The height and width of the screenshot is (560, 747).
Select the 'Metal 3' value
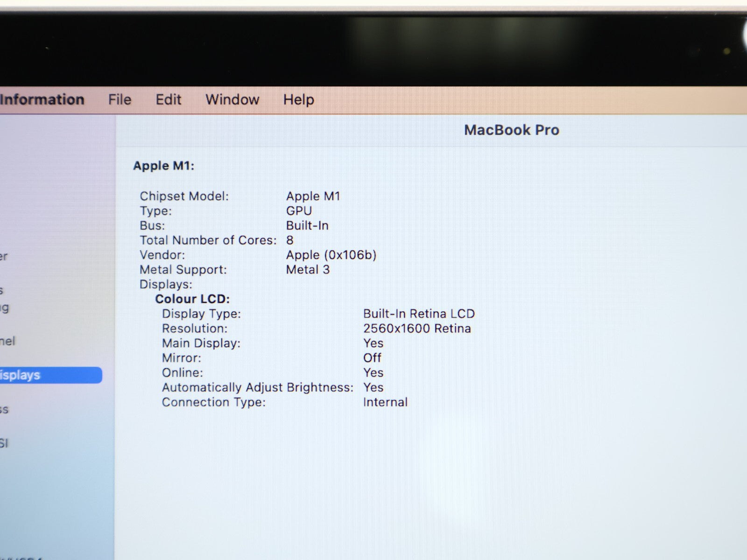coord(308,269)
